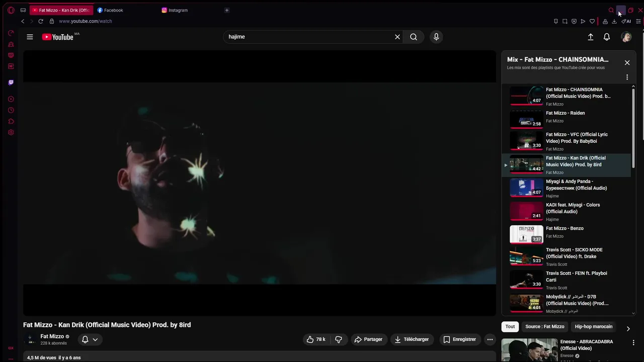Switch to the Facebook tab
The width and height of the screenshot is (644, 362).
coord(125,10)
